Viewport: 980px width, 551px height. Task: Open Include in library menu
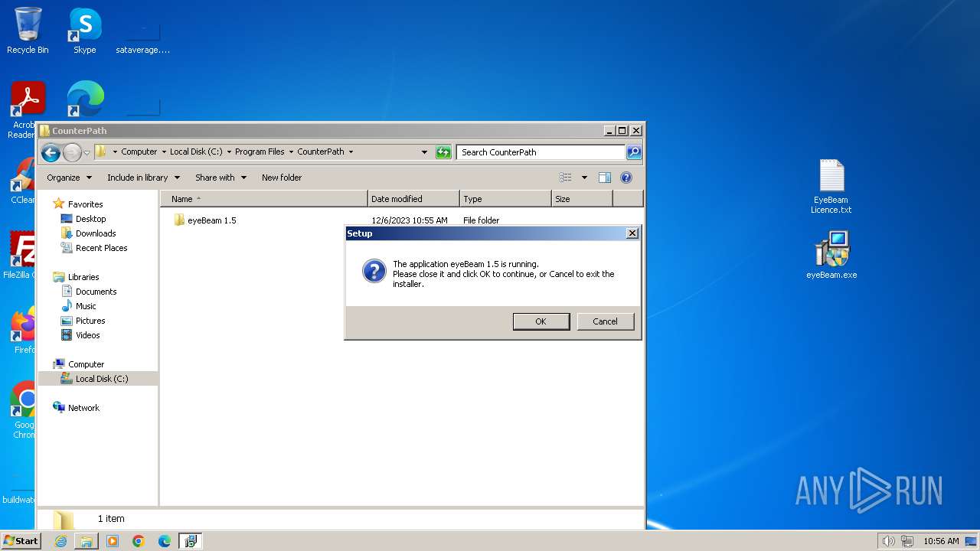click(x=143, y=178)
